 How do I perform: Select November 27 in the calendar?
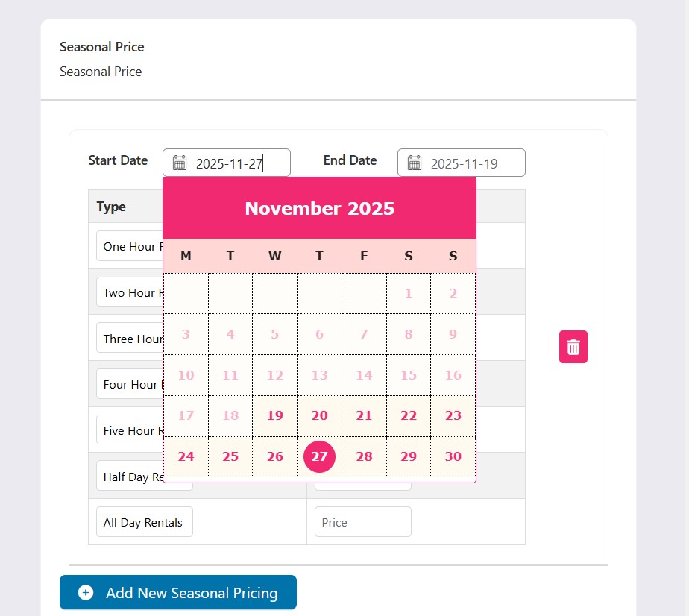pyautogui.click(x=319, y=456)
